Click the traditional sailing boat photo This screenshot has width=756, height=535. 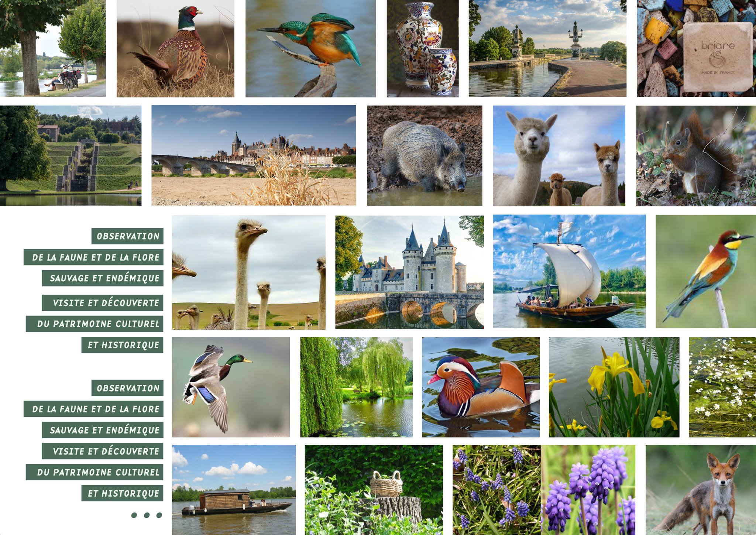pos(569,271)
